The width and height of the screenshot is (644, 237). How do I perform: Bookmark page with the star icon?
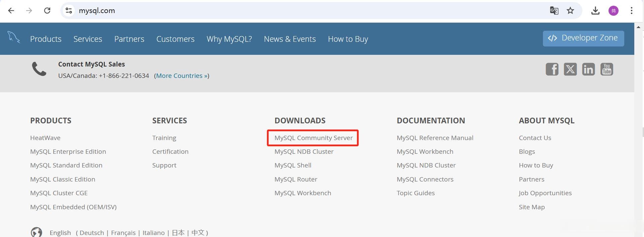pyautogui.click(x=570, y=11)
